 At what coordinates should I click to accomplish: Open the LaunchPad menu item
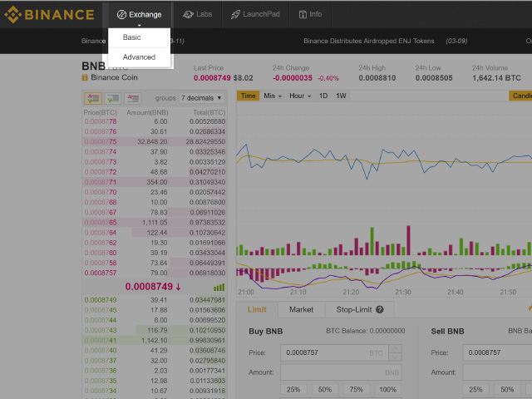coord(255,14)
